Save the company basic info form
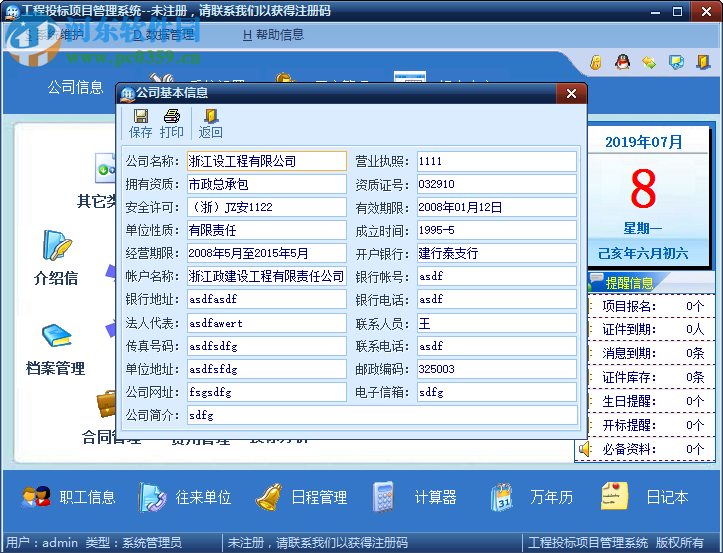 click(141, 124)
